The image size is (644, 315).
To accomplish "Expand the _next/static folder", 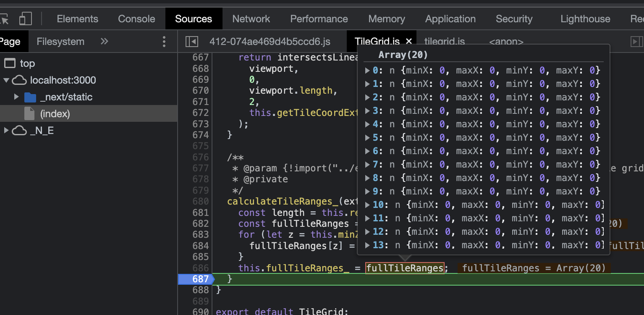I will (x=16, y=97).
